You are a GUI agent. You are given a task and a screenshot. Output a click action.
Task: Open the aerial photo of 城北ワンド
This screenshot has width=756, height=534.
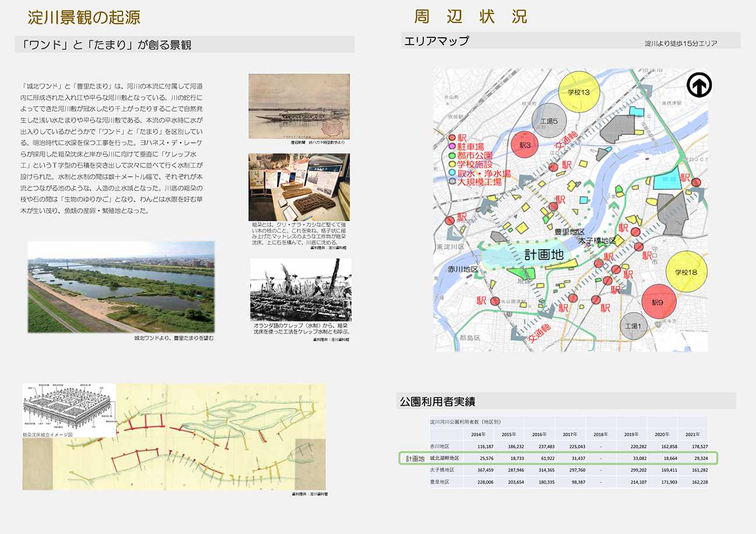pyautogui.click(x=121, y=287)
